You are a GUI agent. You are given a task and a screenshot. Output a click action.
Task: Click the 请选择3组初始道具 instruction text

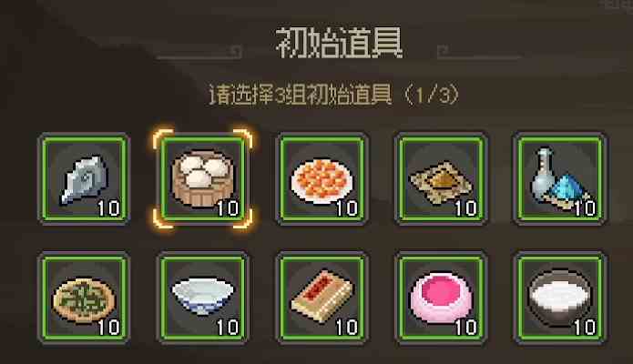coord(301,96)
